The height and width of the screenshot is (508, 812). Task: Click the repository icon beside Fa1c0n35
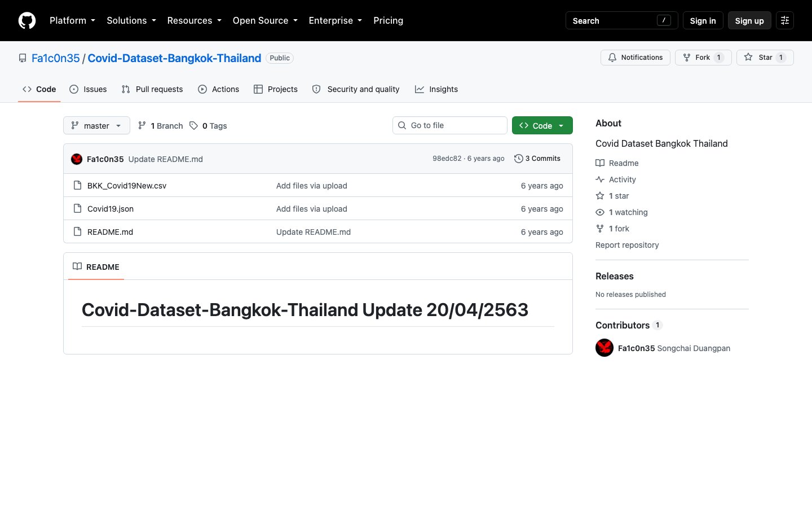23,58
